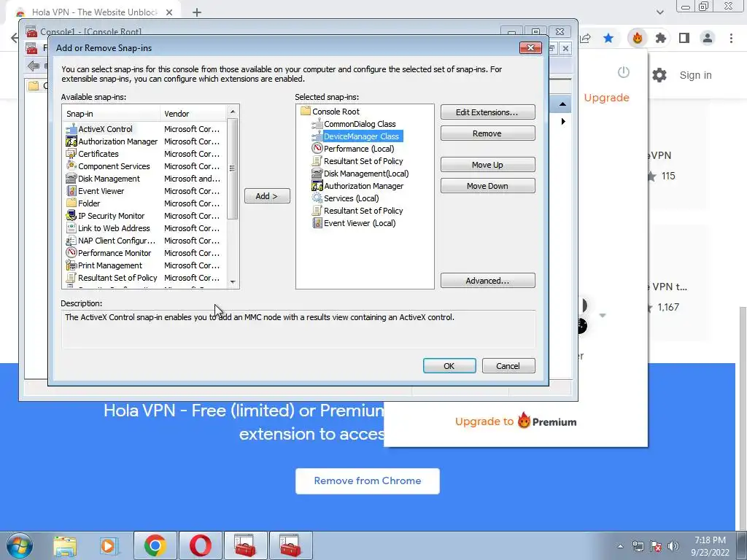Select Authorization Manager in Selected snap-ins tree
This screenshot has height=560, width=747.
(363, 186)
